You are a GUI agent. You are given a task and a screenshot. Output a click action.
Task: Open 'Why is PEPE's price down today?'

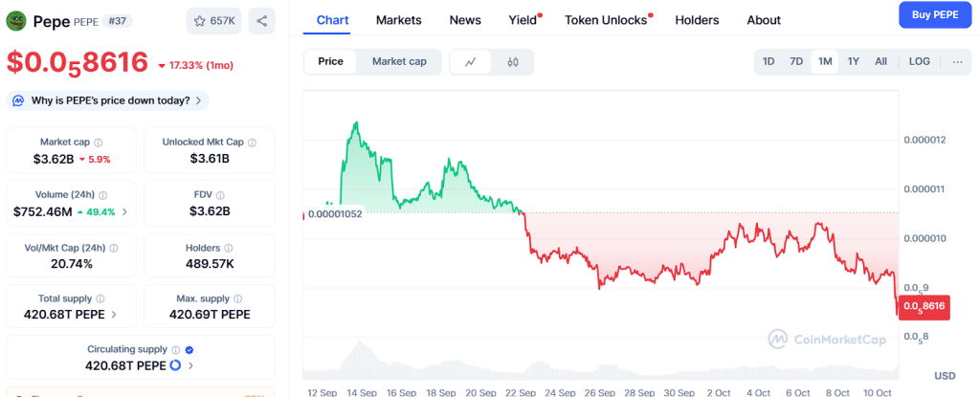tap(107, 100)
